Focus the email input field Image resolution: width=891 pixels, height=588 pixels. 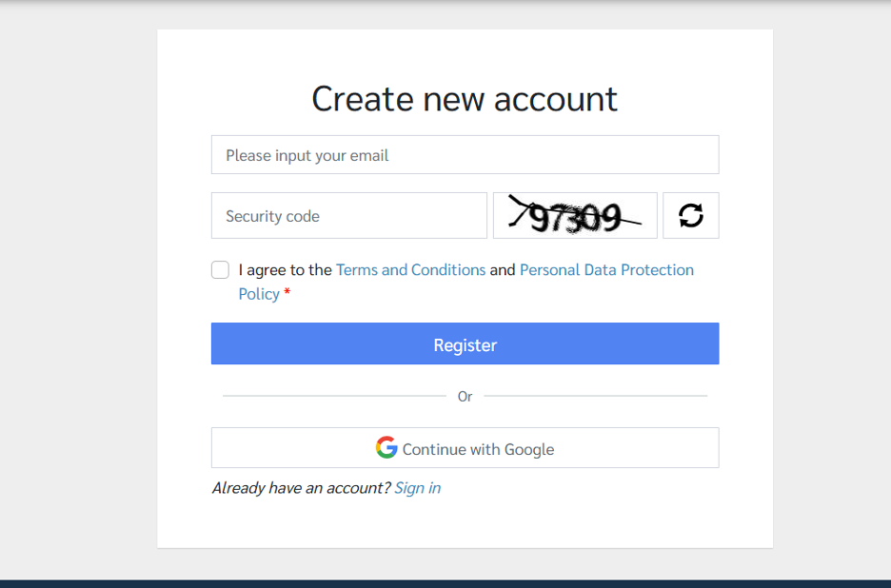(x=465, y=155)
